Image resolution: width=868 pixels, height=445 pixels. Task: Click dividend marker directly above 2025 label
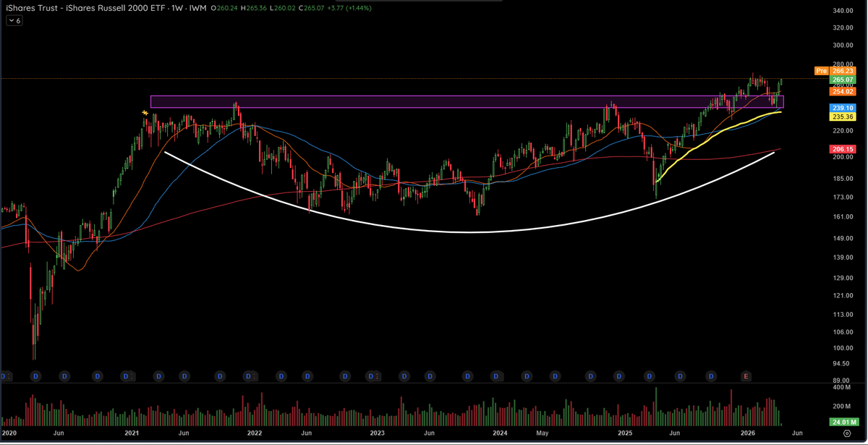(x=619, y=377)
